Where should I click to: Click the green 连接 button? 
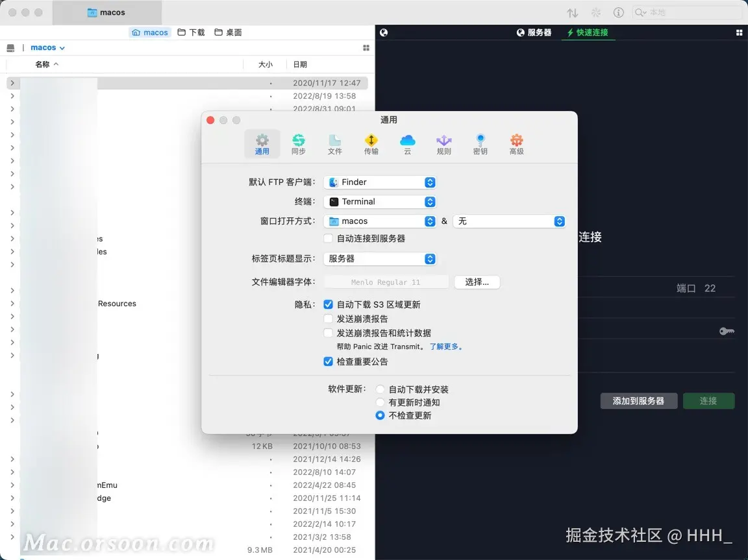tap(708, 401)
